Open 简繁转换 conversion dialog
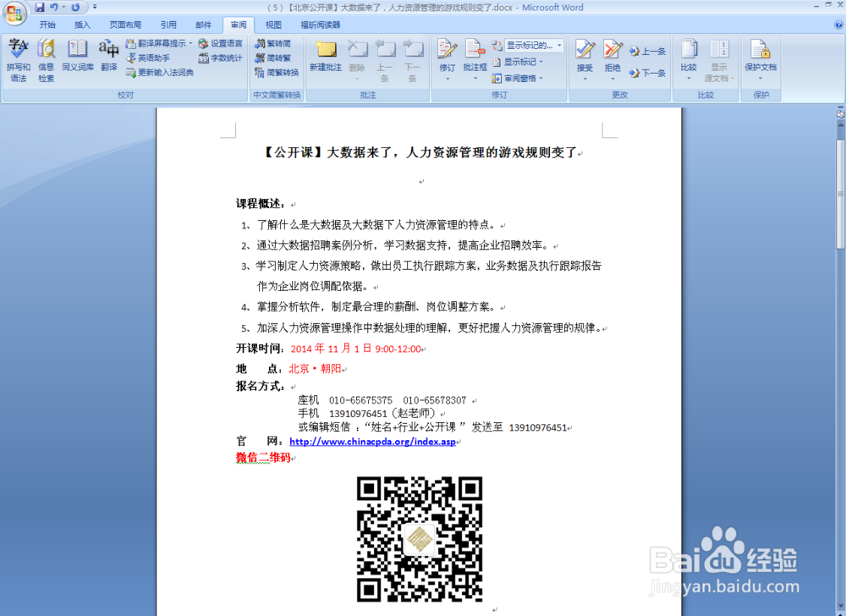 [x=277, y=72]
